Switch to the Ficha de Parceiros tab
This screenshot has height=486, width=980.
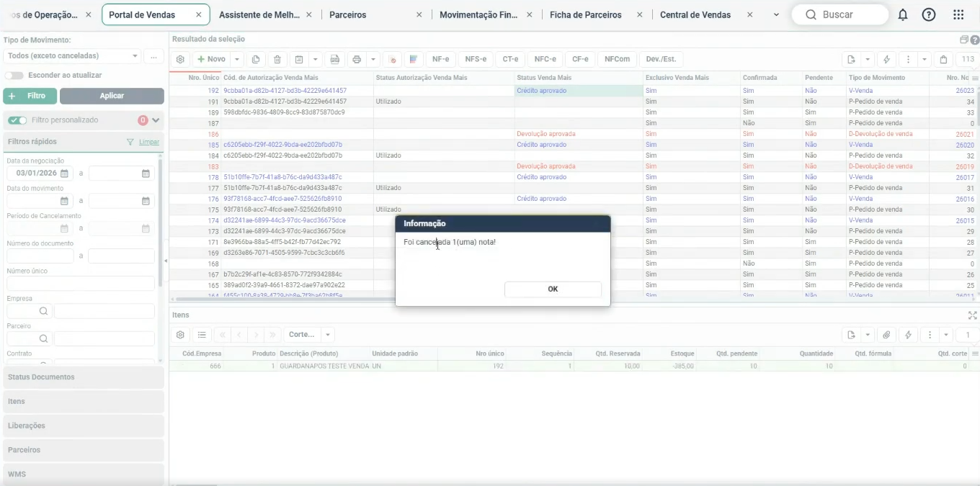(x=586, y=14)
